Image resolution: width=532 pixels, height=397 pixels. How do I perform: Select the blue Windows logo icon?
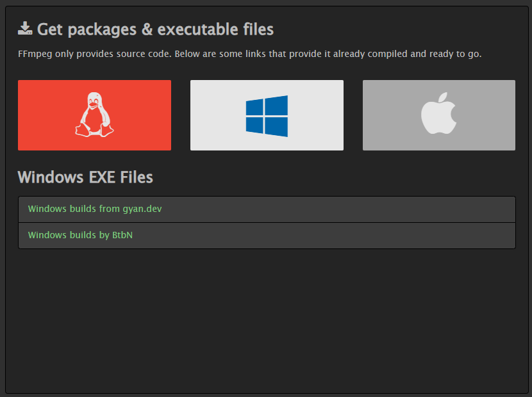click(x=267, y=116)
